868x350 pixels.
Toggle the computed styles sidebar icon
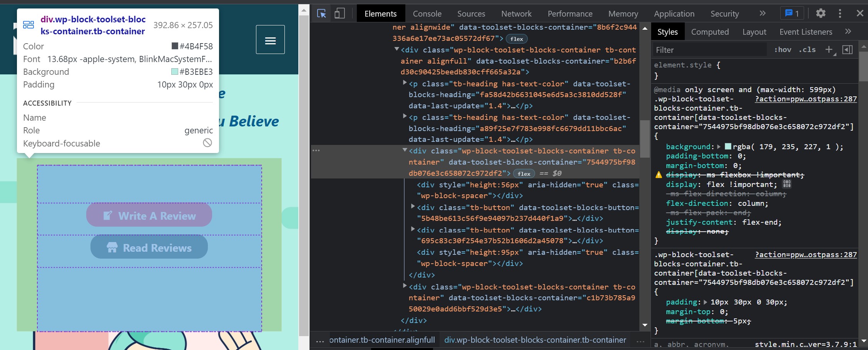[x=847, y=50]
